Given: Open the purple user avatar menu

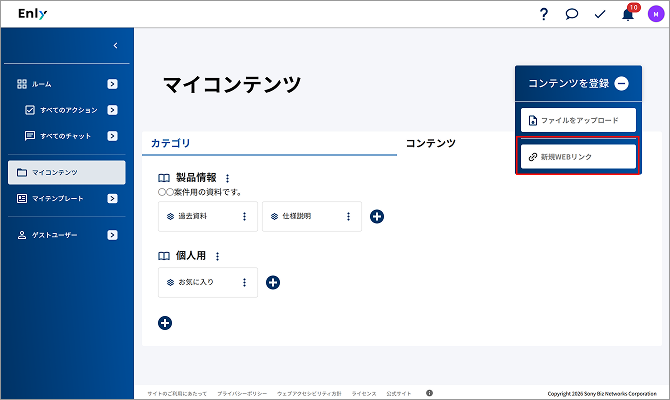Looking at the screenshot, I should [x=655, y=14].
